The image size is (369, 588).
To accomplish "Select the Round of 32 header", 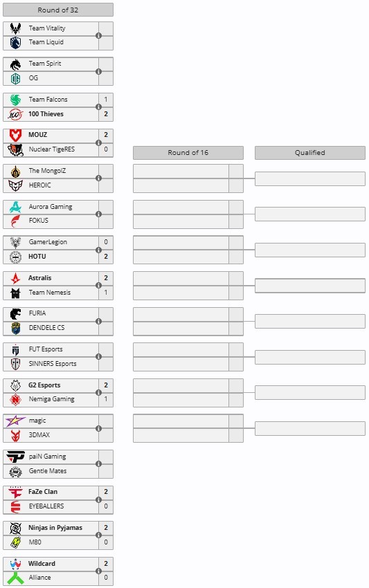I will (58, 10).
